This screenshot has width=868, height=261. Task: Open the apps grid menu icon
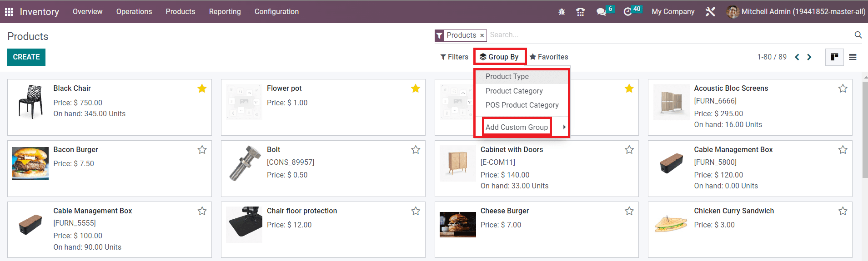[x=9, y=12]
